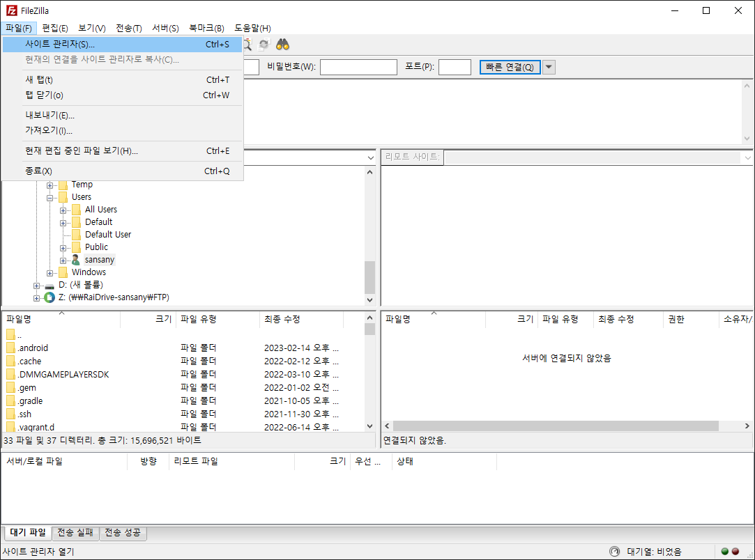
Task: Click remote file list horizontal scrollbar
Action: click(x=556, y=426)
